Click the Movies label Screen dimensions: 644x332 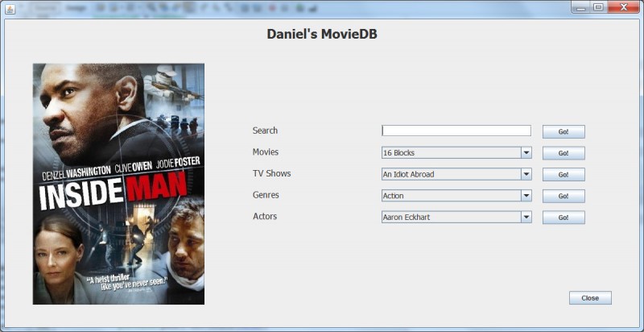pyautogui.click(x=266, y=151)
